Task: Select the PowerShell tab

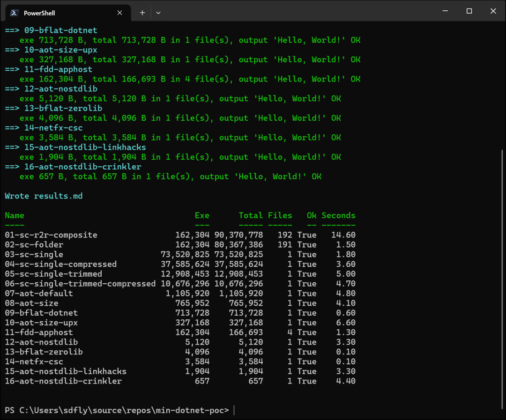Action: 68,13
